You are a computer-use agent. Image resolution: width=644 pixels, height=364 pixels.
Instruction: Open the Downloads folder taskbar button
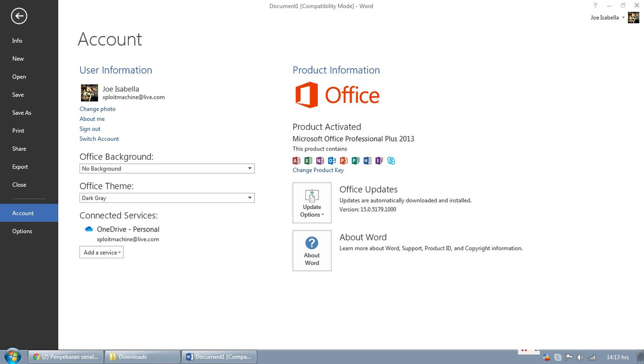(142, 357)
